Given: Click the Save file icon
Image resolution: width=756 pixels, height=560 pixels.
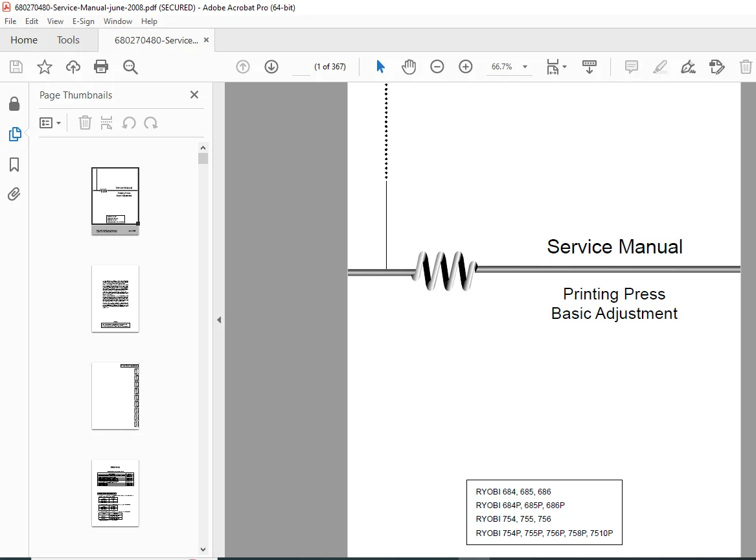Looking at the screenshot, I should pos(16,67).
